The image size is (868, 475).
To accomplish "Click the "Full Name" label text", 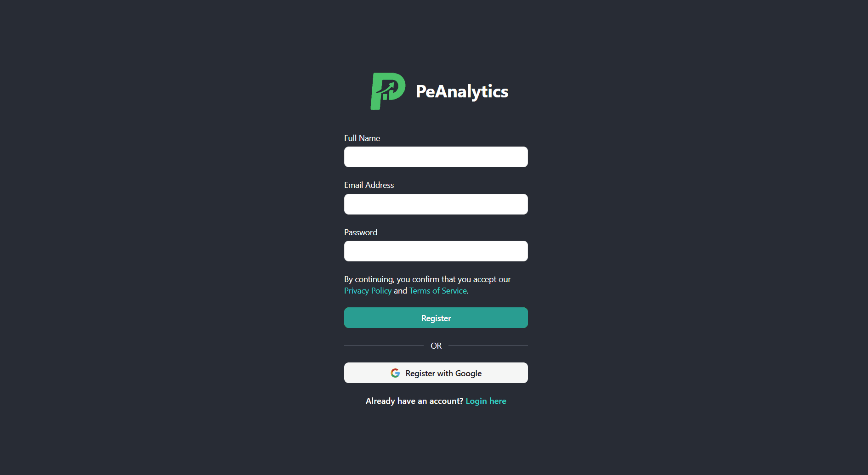I will 362,138.
